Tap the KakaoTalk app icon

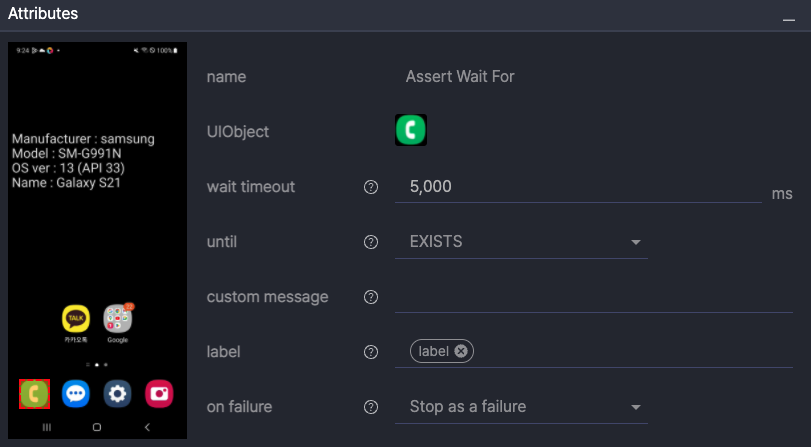pos(76,319)
